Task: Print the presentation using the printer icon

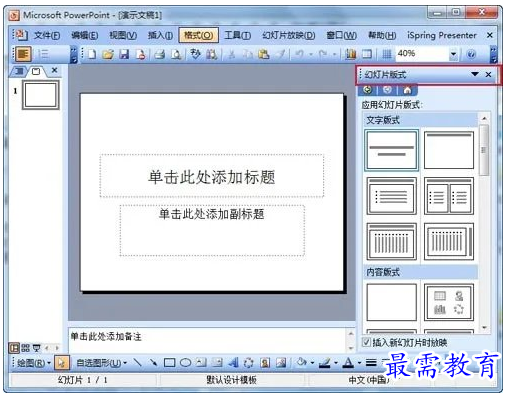Action: tap(160, 54)
